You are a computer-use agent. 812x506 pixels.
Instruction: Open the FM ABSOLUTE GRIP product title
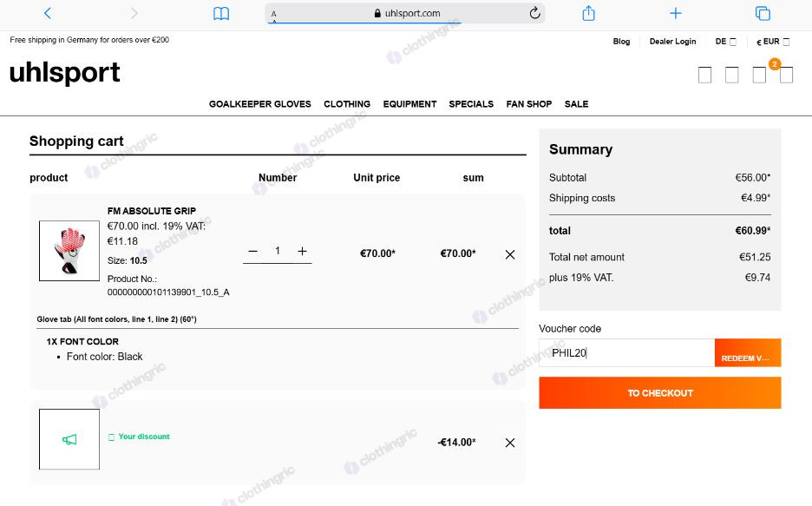point(152,211)
